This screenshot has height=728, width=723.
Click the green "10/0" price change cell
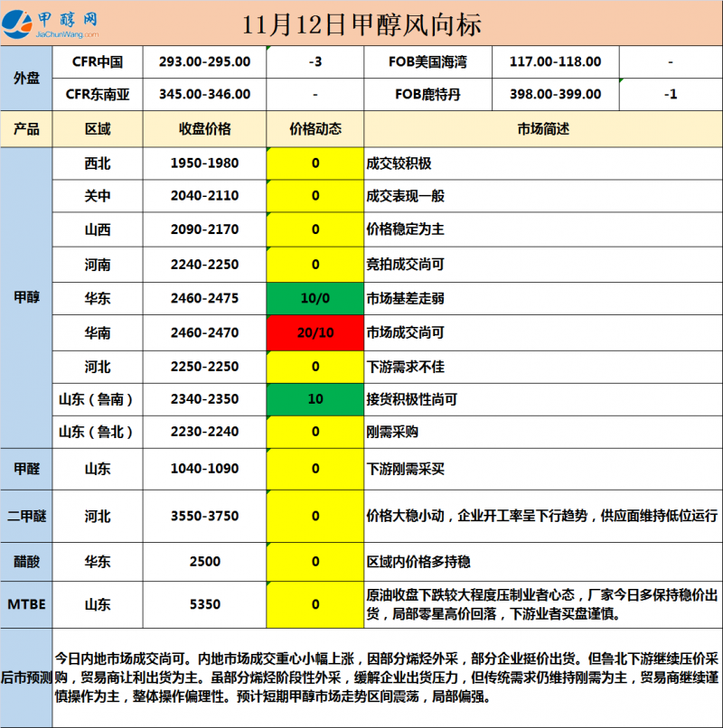pos(315,298)
